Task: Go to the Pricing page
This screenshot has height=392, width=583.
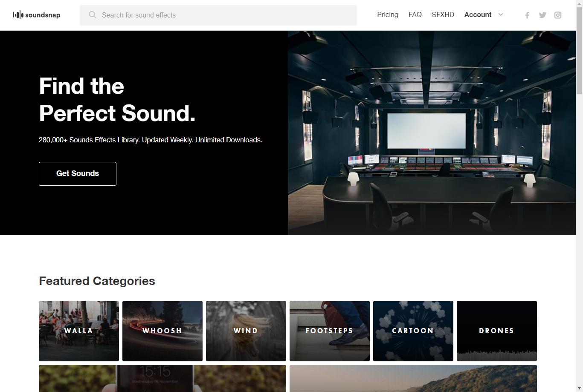Action: [x=387, y=14]
